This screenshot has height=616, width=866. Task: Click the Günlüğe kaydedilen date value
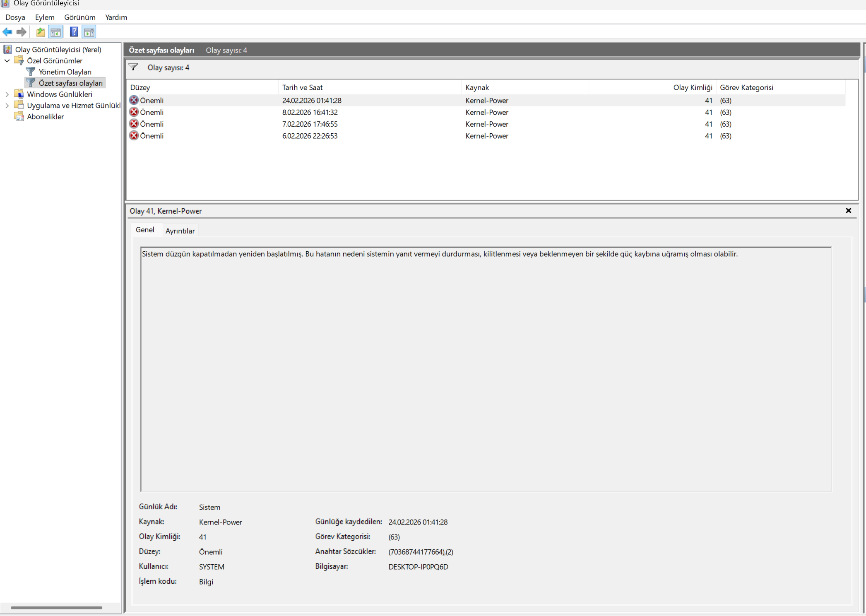point(418,522)
